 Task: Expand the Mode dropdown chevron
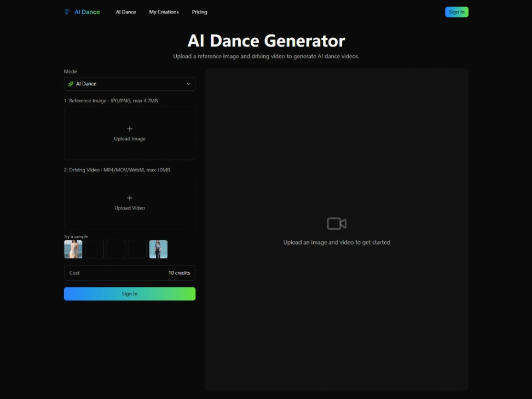(x=188, y=84)
